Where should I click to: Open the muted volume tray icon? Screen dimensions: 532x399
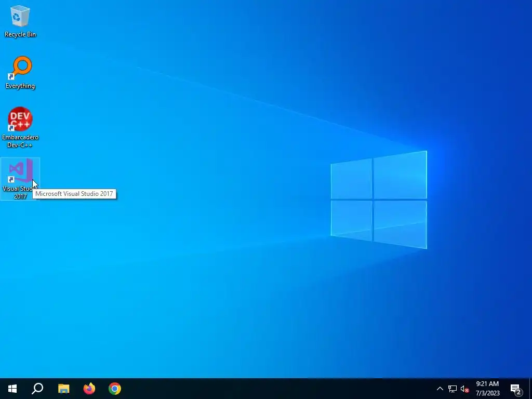(x=464, y=389)
